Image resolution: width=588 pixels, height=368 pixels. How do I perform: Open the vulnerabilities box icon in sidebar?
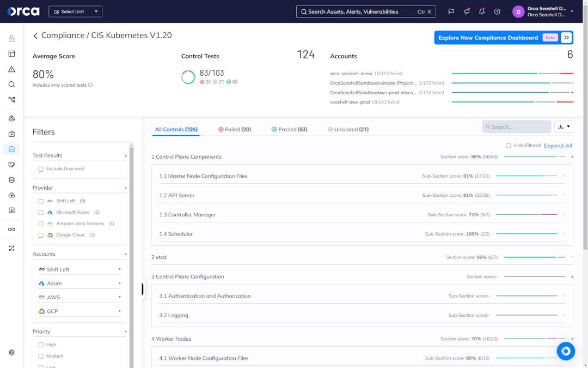(11, 134)
